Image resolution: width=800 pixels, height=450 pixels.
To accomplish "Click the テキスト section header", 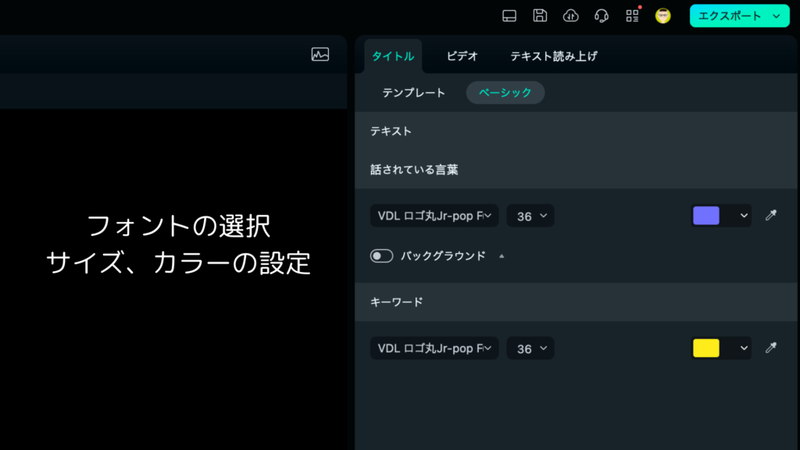I will tap(391, 131).
